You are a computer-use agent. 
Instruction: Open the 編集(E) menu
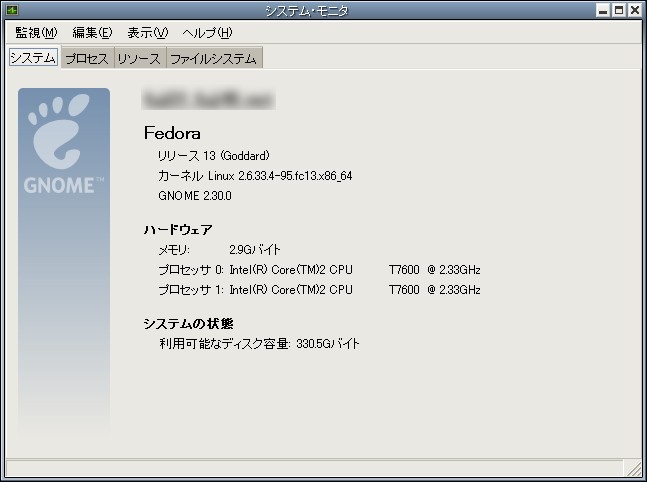coord(92,33)
